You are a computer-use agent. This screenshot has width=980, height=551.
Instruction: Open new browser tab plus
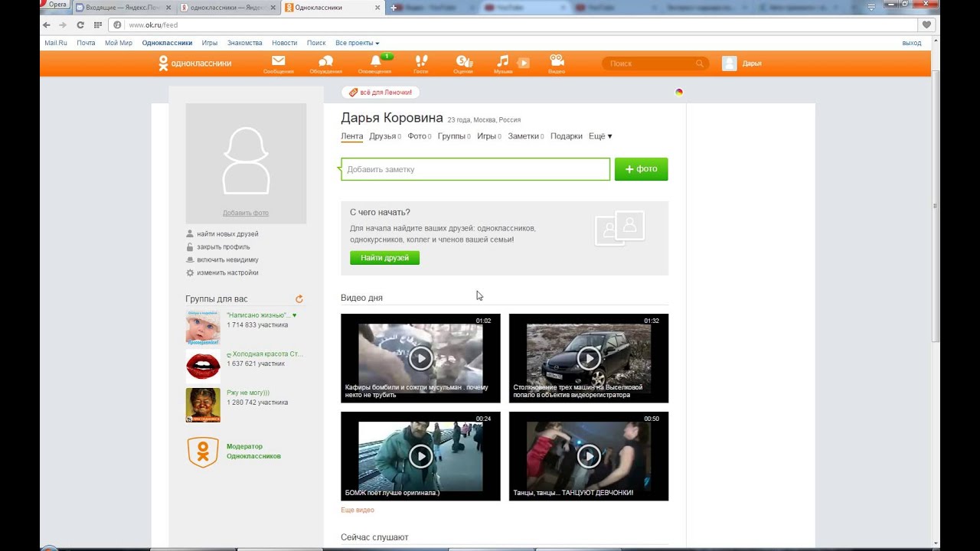pyautogui.click(x=394, y=7)
